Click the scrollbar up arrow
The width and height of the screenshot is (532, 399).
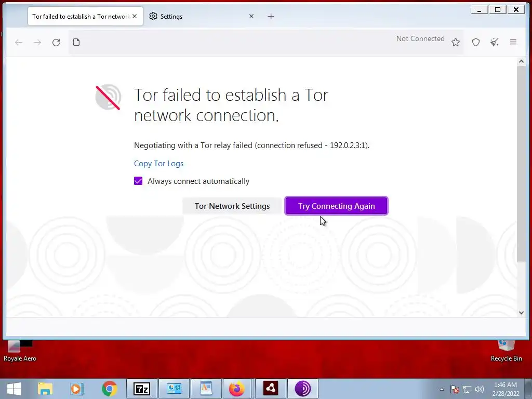[x=522, y=62]
